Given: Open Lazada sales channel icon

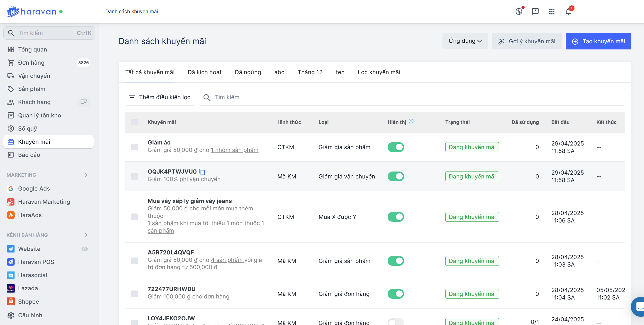Looking at the screenshot, I should pyautogui.click(x=11, y=288).
